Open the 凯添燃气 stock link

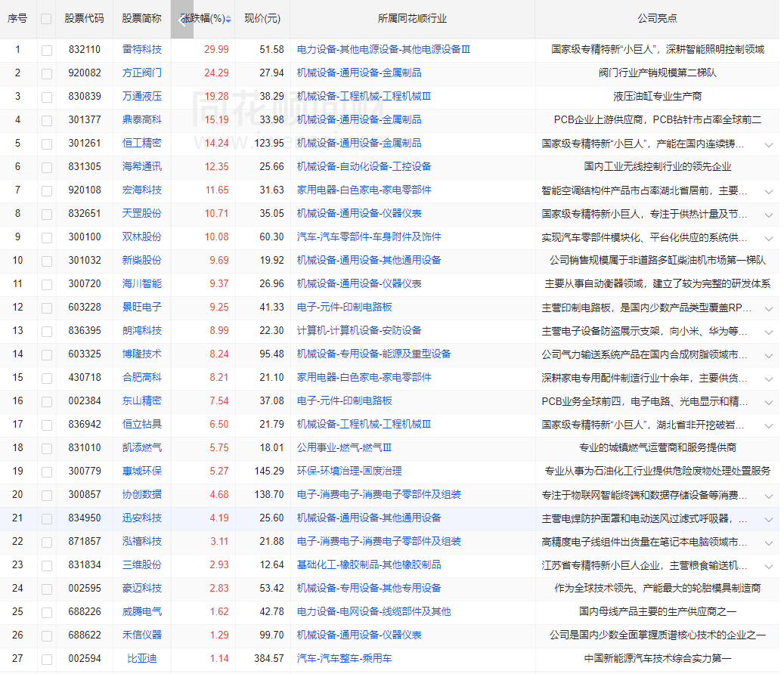(x=142, y=447)
